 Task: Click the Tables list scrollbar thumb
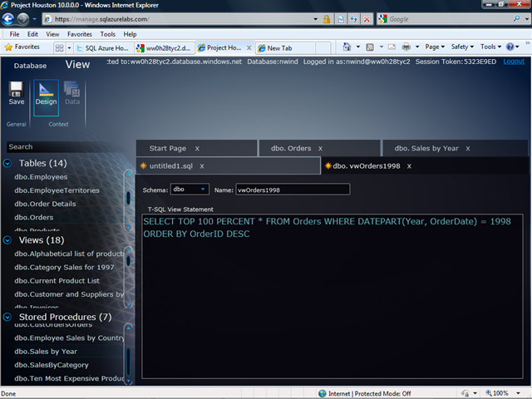[128, 198]
